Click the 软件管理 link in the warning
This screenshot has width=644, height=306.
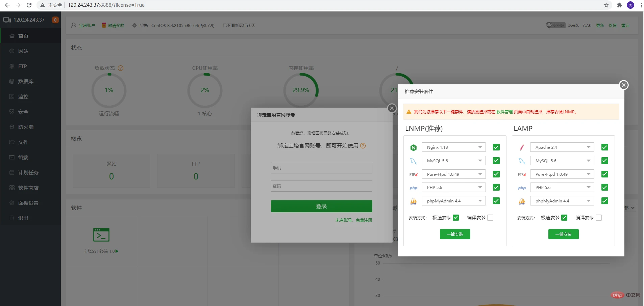(x=504, y=112)
